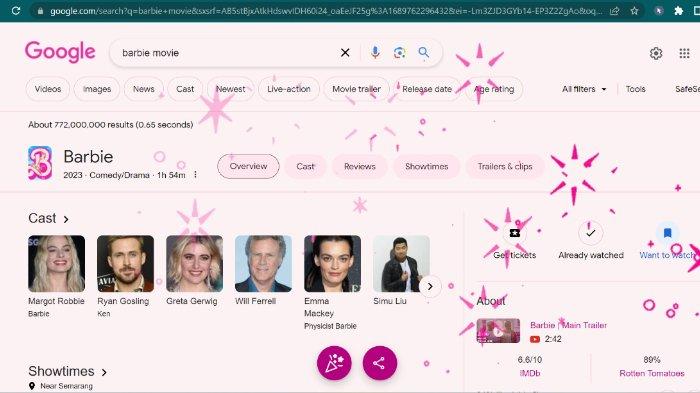700x393 pixels.
Task: Share this page via address bar icon
Action: point(614,11)
